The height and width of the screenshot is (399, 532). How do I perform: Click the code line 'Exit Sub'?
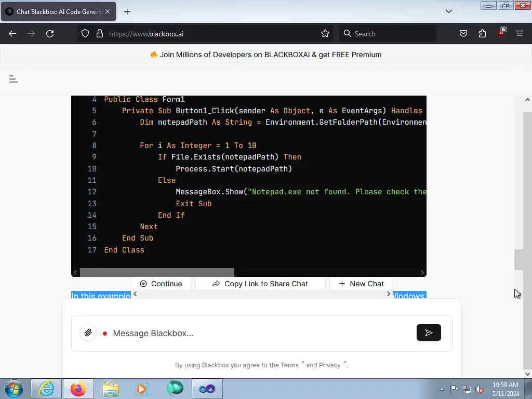pos(194,204)
